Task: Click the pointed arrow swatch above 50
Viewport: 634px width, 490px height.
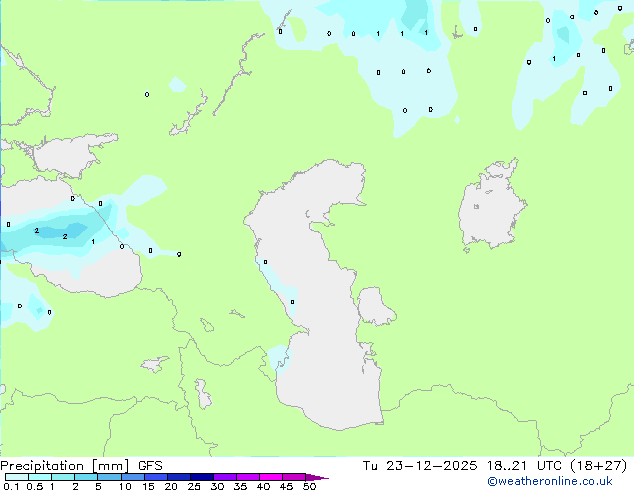Action: (317, 477)
